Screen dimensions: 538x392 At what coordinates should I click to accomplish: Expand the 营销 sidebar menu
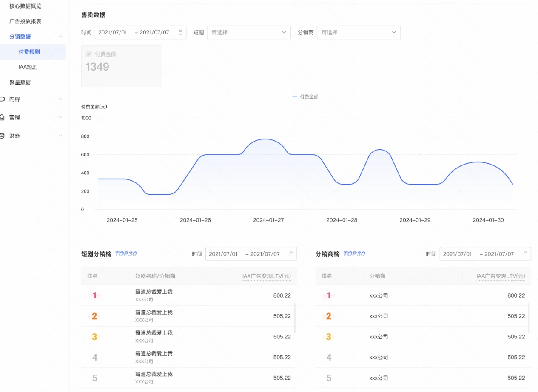60,117
